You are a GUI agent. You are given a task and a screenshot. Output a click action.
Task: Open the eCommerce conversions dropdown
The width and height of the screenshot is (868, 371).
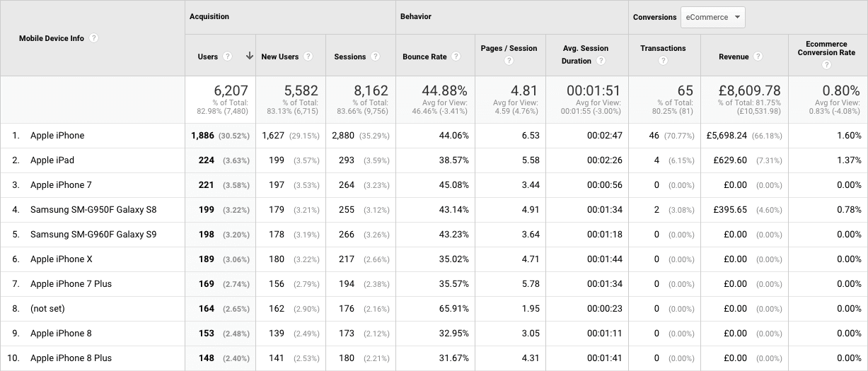click(712, 17)
